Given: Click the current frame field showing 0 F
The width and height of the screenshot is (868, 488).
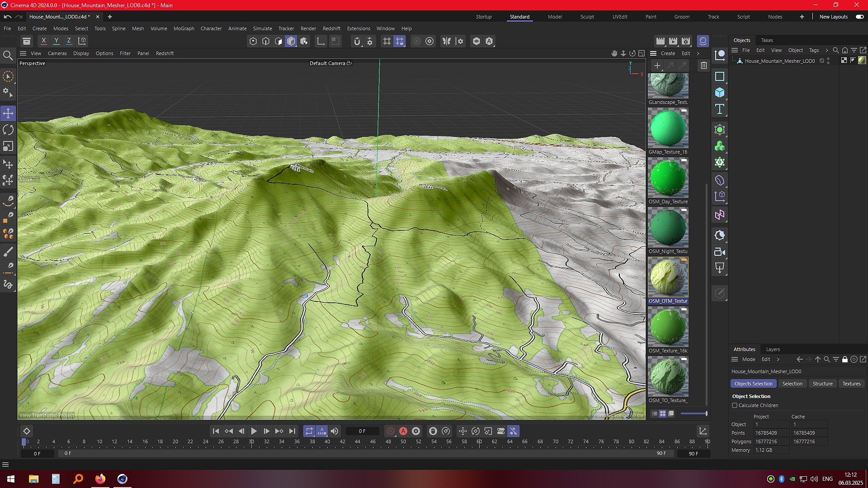Looking at the screenshot, I should tap(362, 431).
